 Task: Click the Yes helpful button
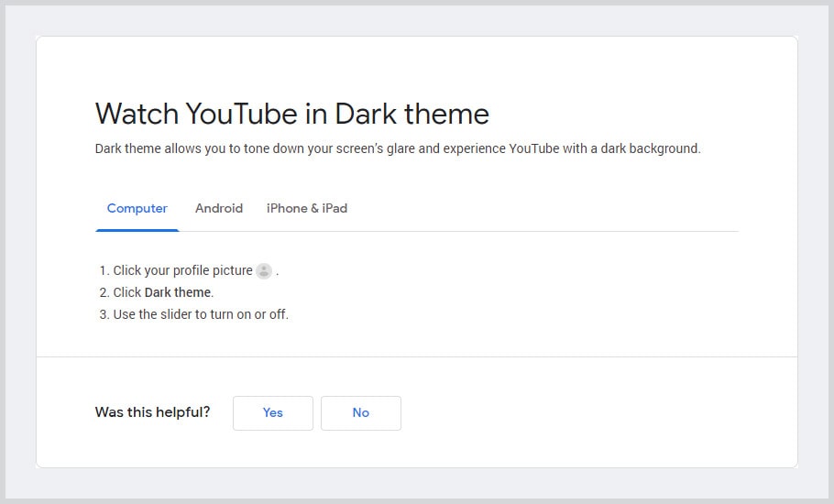coord(273,413)
